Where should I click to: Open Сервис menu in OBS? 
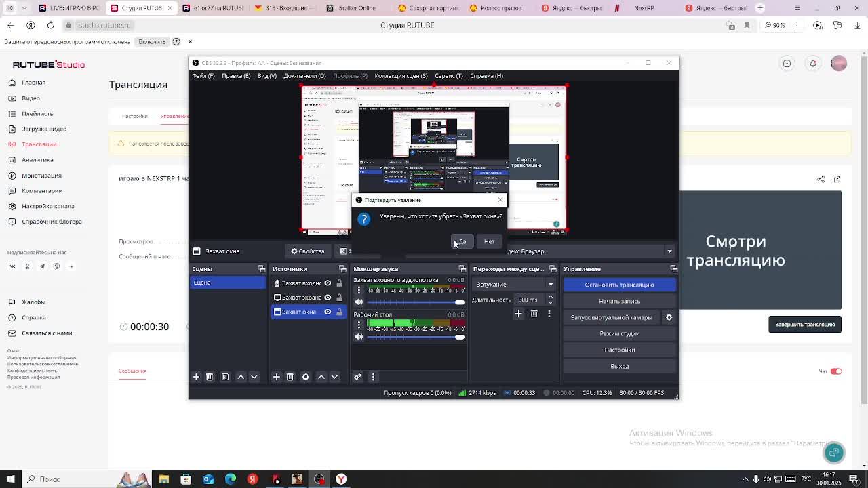[x=449, y=75]
